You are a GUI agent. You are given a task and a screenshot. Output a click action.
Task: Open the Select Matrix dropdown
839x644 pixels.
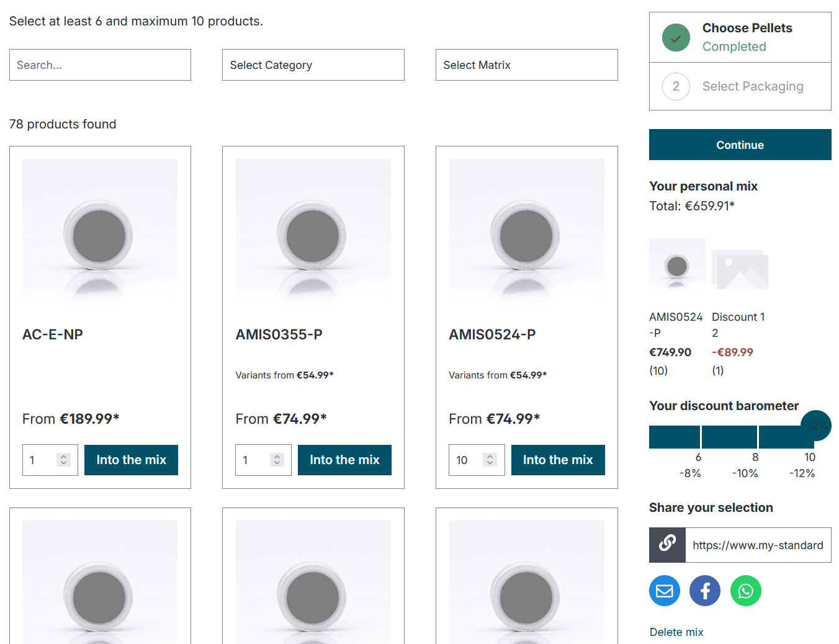tap(526, 65)
